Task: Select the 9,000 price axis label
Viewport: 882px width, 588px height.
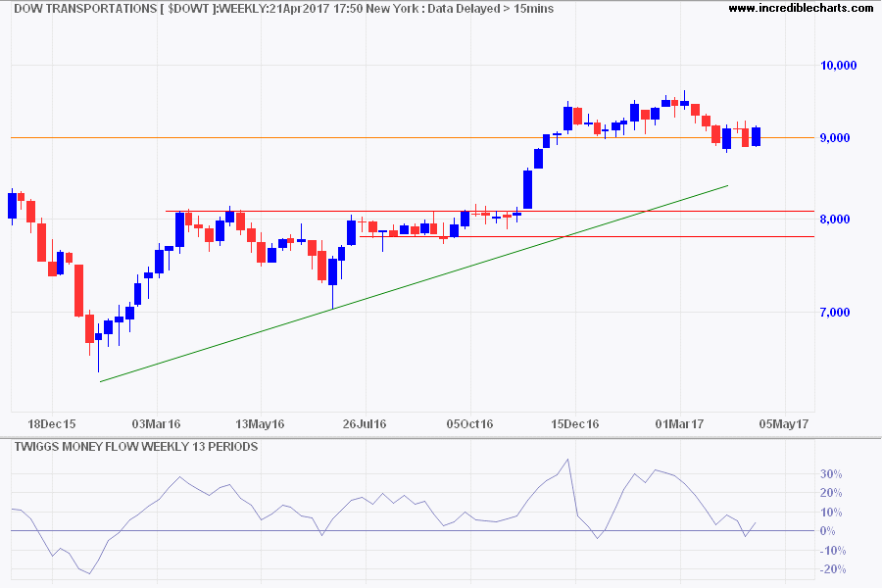Action: (834, 138)
